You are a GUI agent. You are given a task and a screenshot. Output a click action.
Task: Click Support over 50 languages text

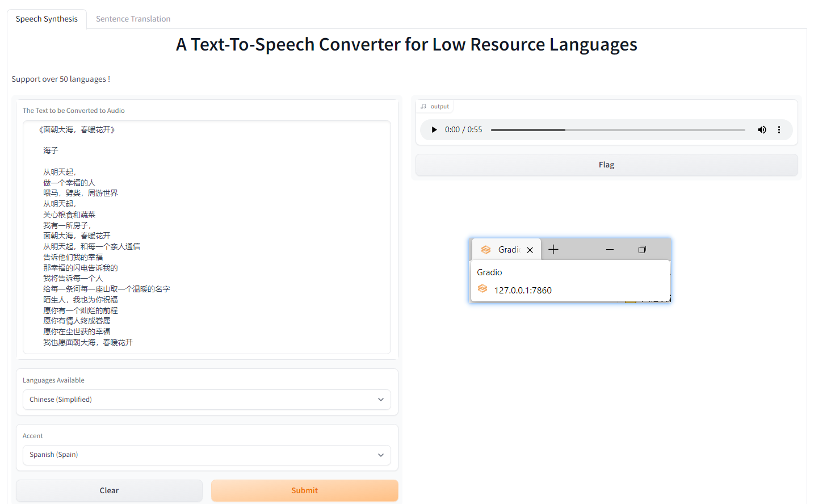(x=61, y=79)
